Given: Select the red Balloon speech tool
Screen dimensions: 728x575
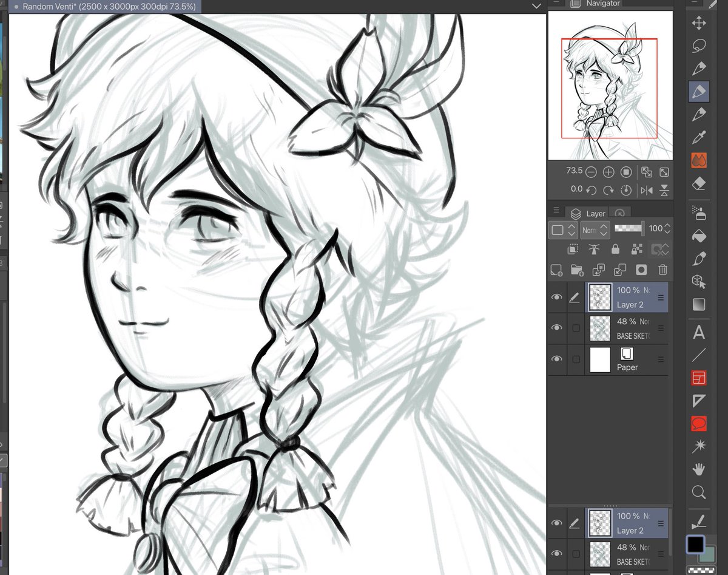Looking at the screenshot, I should click(699, 424).
